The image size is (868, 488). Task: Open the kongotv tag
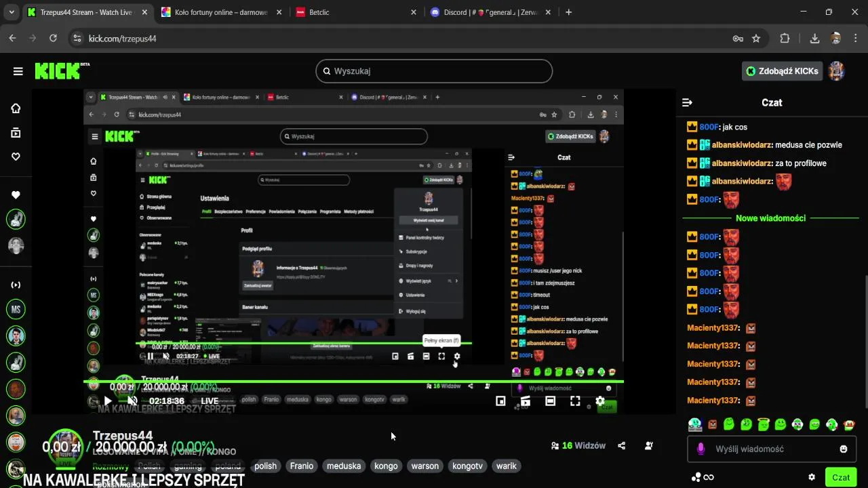tap(467, 466)
